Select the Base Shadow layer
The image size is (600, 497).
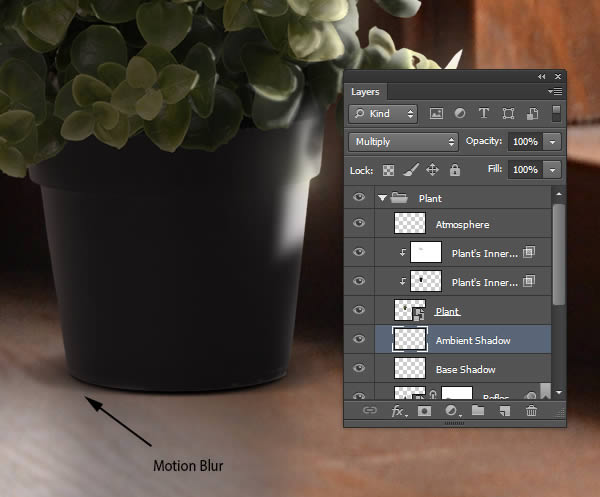(463, 368)
